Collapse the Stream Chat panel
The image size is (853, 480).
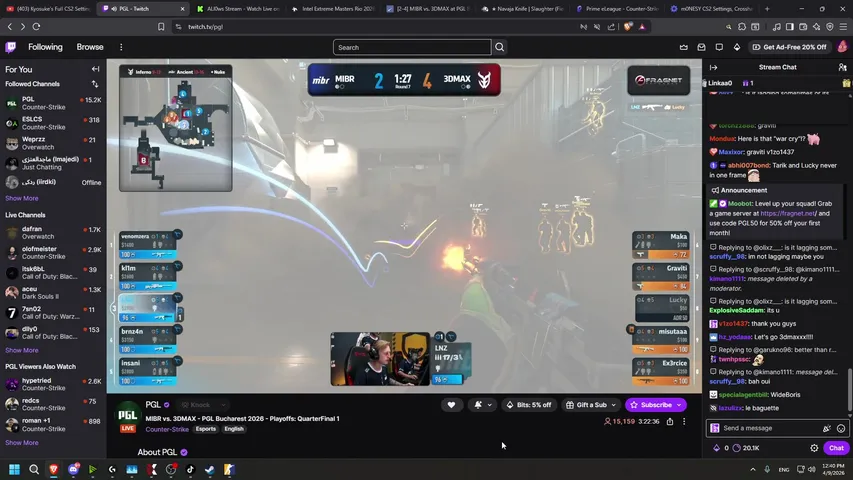pyautogui.click(x=713, y=67)
